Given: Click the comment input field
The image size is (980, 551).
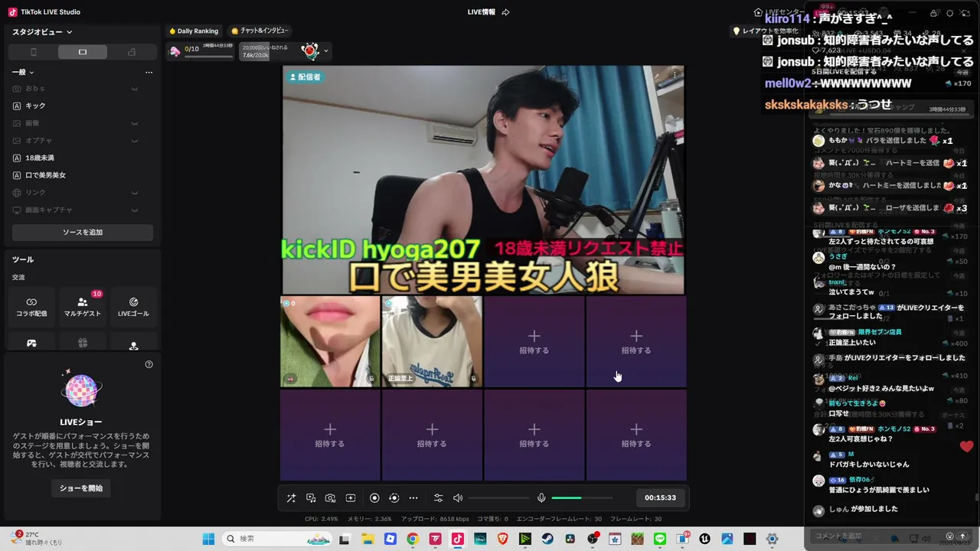Looking at the screenshot, I should (x=877, y=536).
